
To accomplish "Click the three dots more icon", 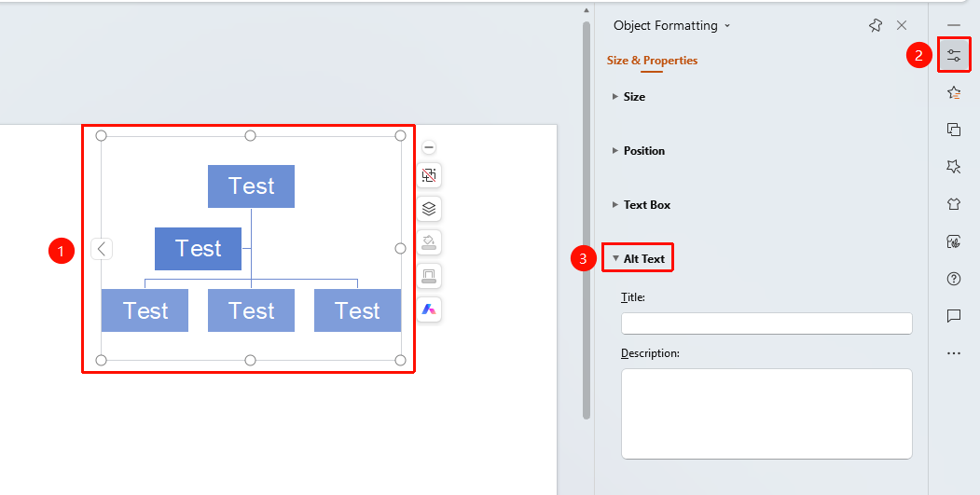I will click(x=954, y=353).
